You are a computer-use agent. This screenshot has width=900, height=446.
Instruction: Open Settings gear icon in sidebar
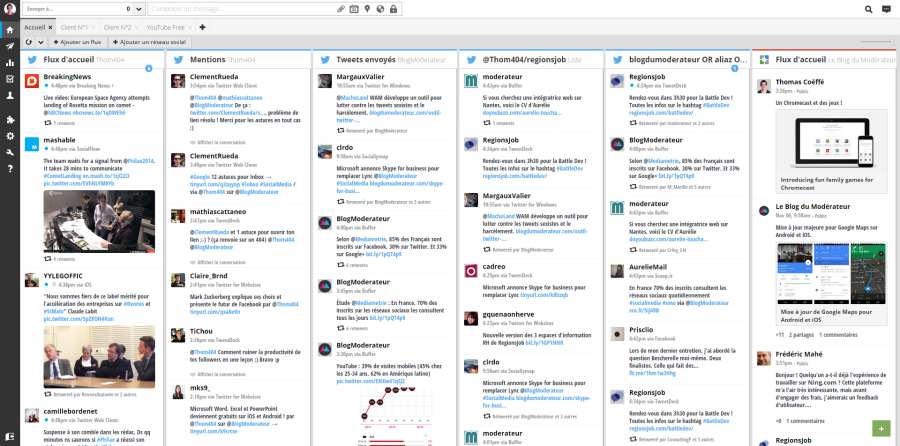click(x=10, y=136)
